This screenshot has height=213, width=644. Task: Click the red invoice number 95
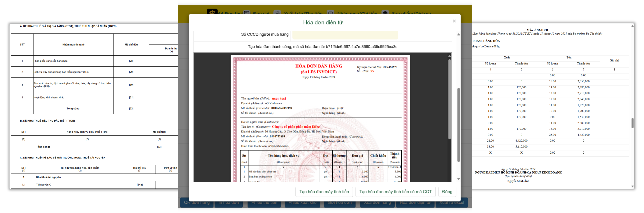click(372, 71)
